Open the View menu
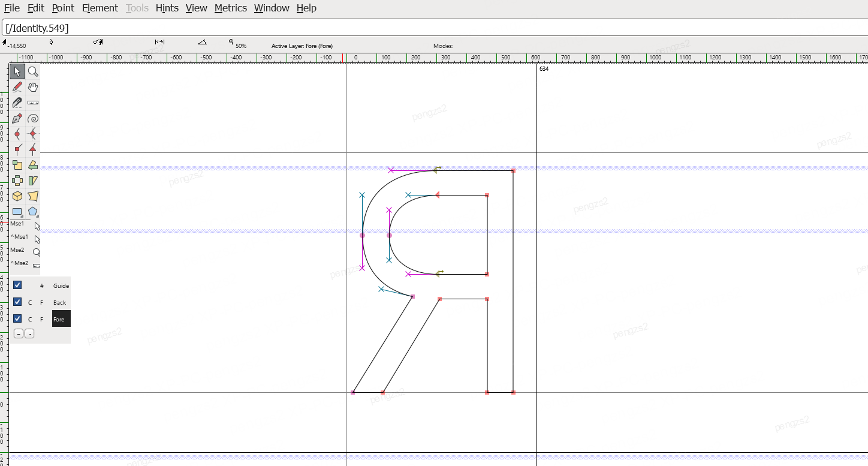 pyautogui.click(x=197, y=8)
